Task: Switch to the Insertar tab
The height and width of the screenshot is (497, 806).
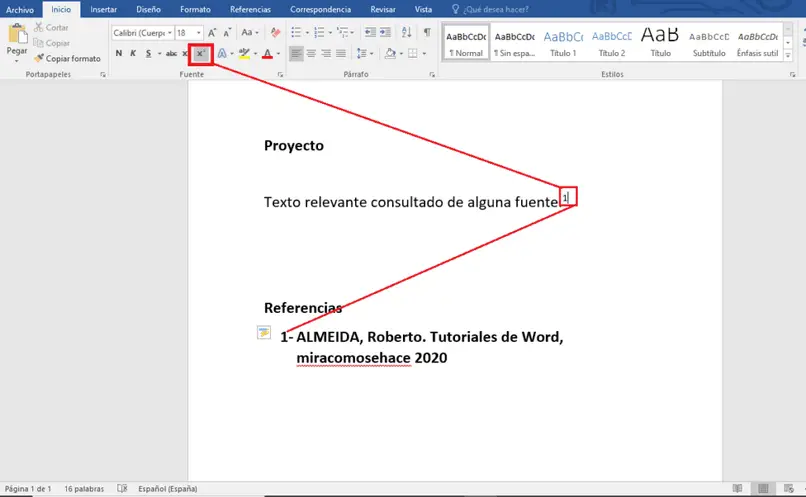Action: [x=103, y=9]
